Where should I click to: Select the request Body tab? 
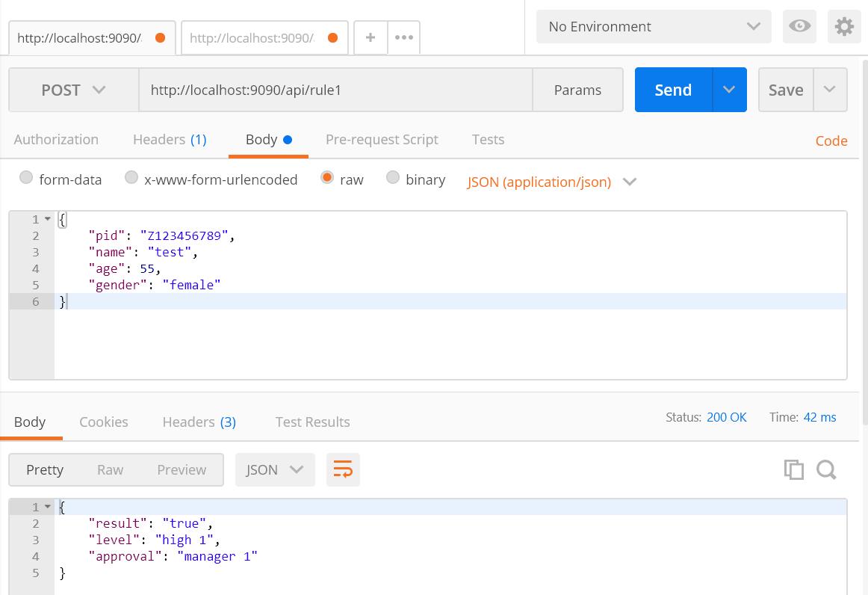[x=268, y=140]
